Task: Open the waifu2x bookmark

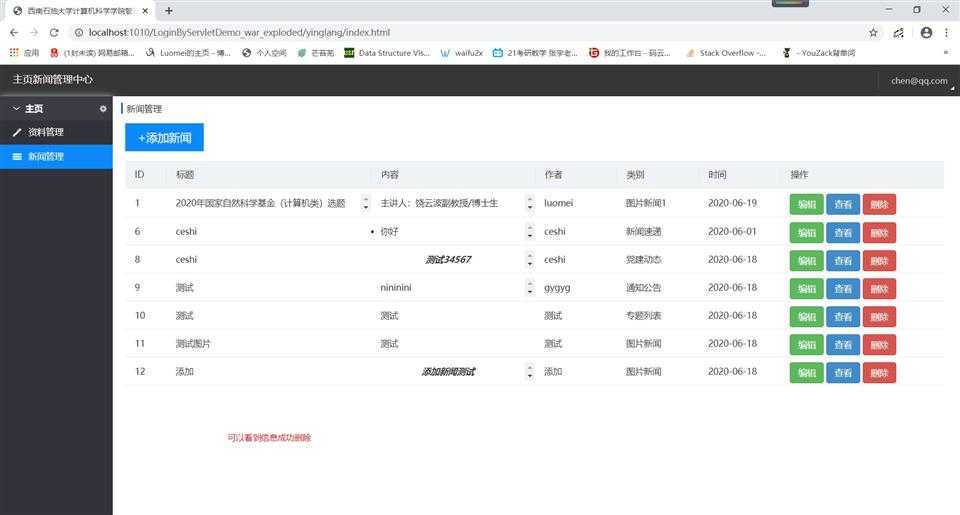Action: tap(462, 53)
